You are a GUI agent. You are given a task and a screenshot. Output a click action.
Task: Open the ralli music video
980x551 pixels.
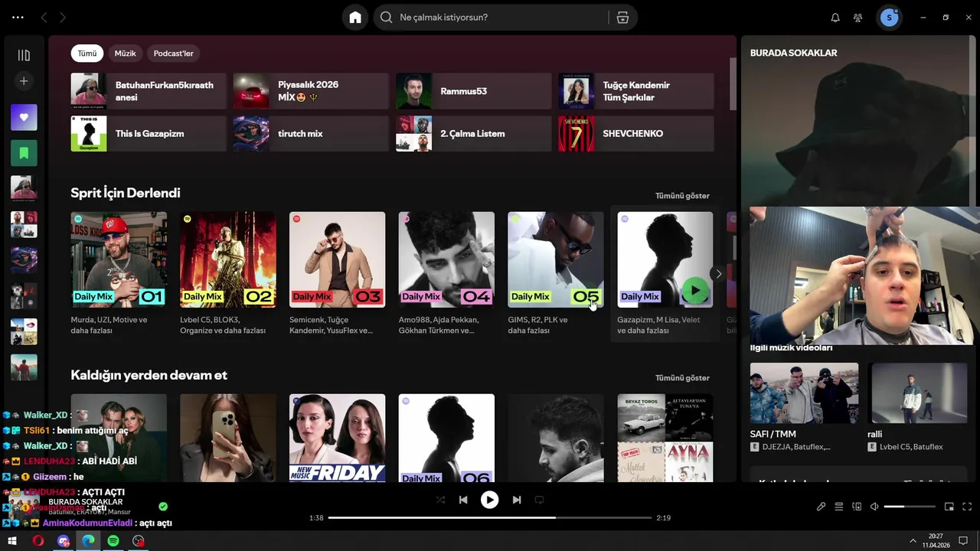[x=918, y=393]
